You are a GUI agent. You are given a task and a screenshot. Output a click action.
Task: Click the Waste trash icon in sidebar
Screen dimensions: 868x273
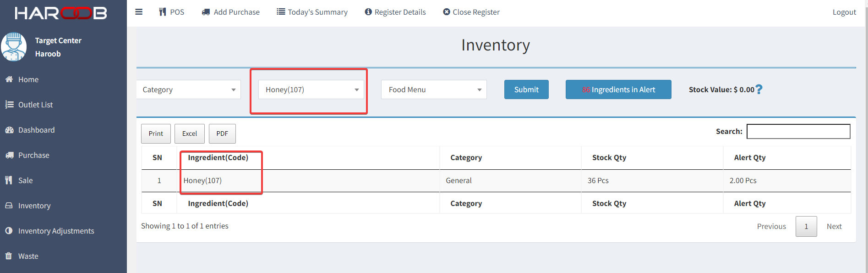pos(9,256)
